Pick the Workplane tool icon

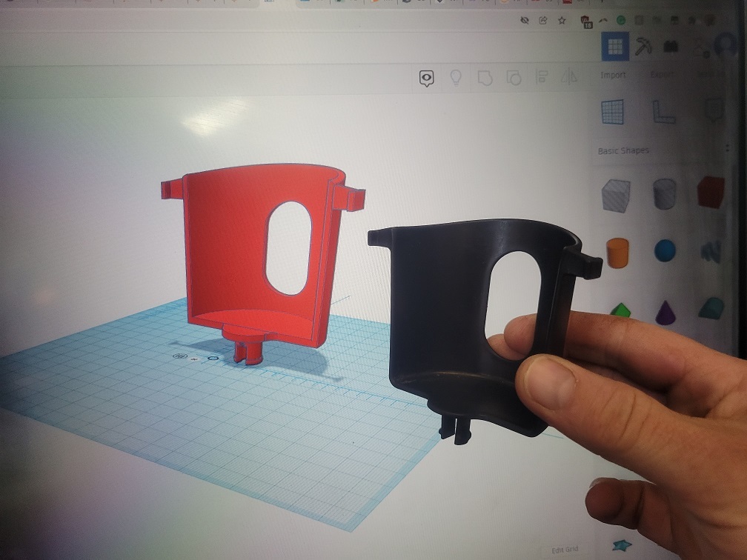click(613, 112)
